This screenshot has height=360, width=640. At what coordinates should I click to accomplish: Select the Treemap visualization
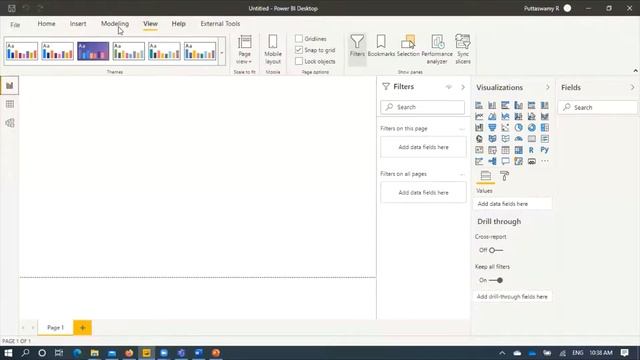click(544, 128)
